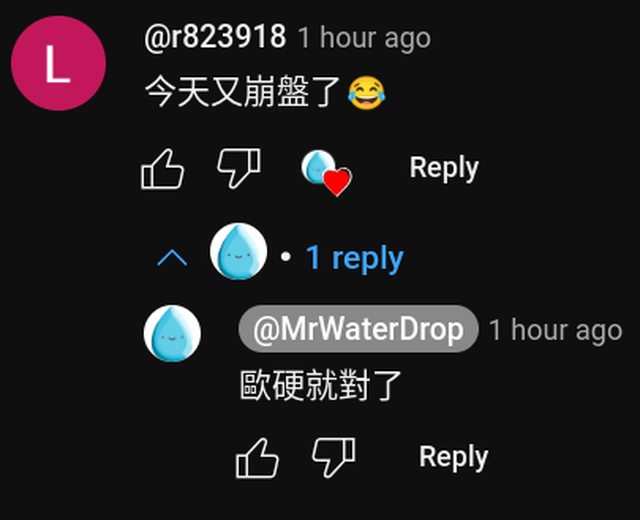This screenshot has width=640, height=520.
Task: Open the water drop avatar beside @MrWaterDrop
Action: [172, 333]
